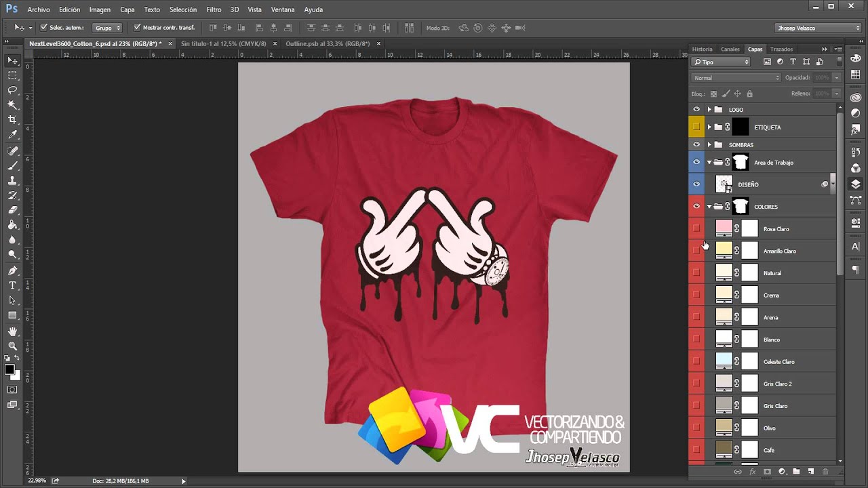This screenshot has height=488, width=868.
Task: Lock transparent pixels in layers panel
Action: click(713, 94)
